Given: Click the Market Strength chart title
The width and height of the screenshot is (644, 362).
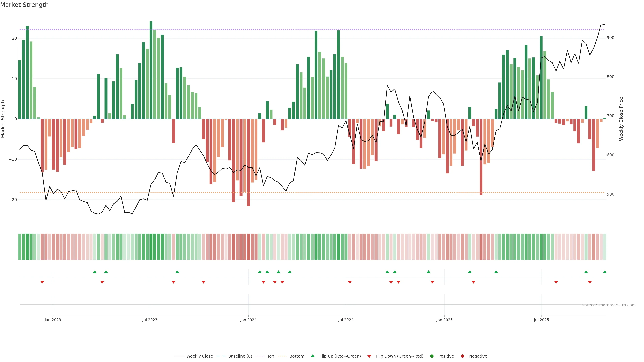Looking at the screenshot, I should point(24,5).
